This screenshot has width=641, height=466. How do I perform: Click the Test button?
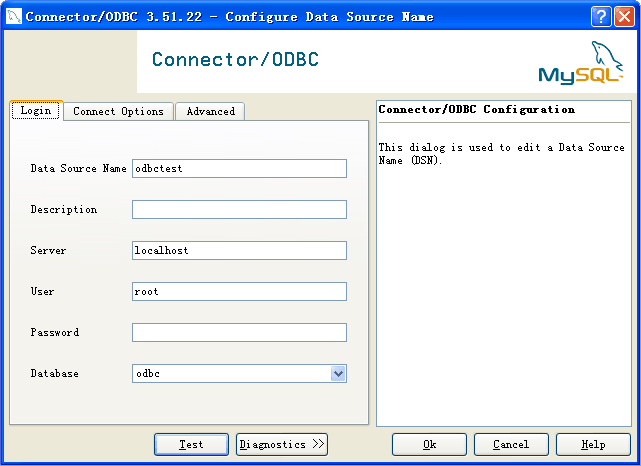tap(191, 444)
